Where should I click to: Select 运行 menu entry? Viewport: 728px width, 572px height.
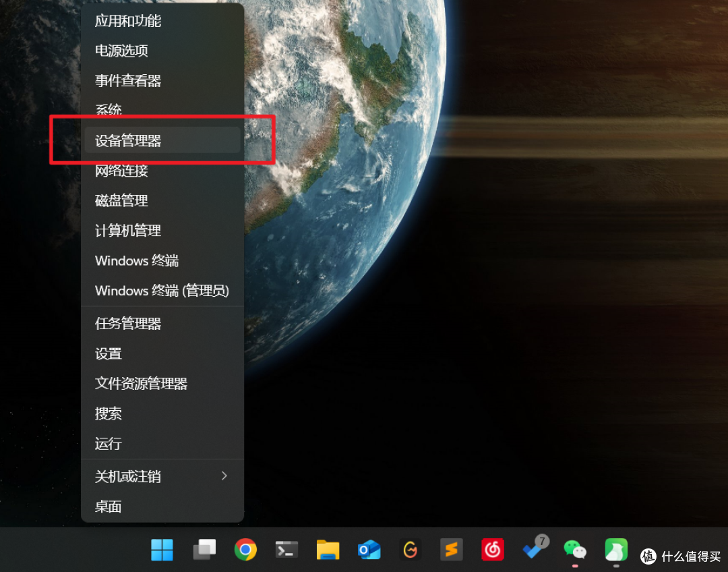pyautogui.click(x=162, y=444)
